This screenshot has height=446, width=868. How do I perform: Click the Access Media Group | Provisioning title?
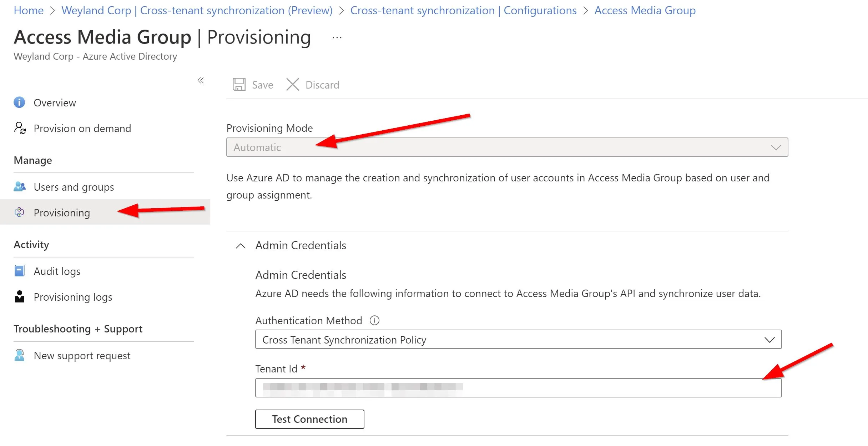[162, 37]
